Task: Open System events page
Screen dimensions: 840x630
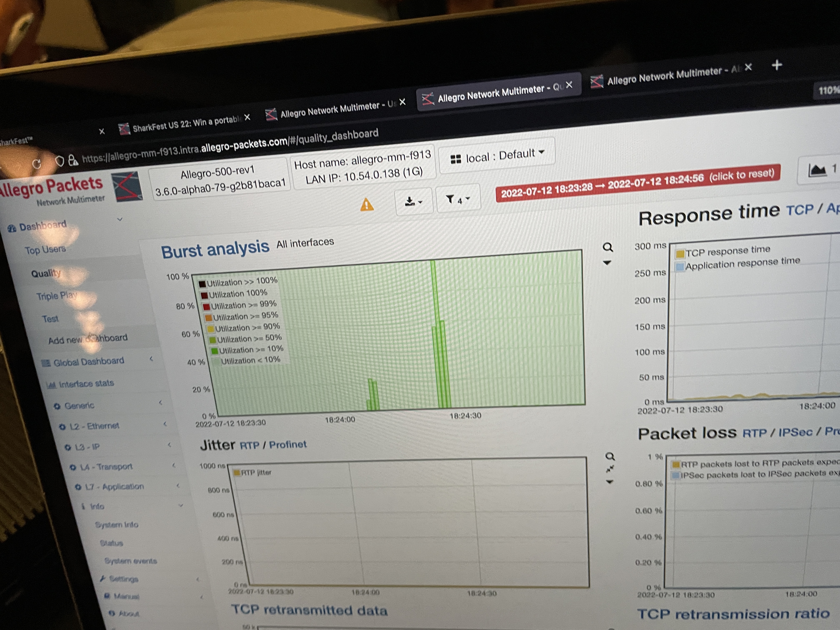Action: click(131, 561)
